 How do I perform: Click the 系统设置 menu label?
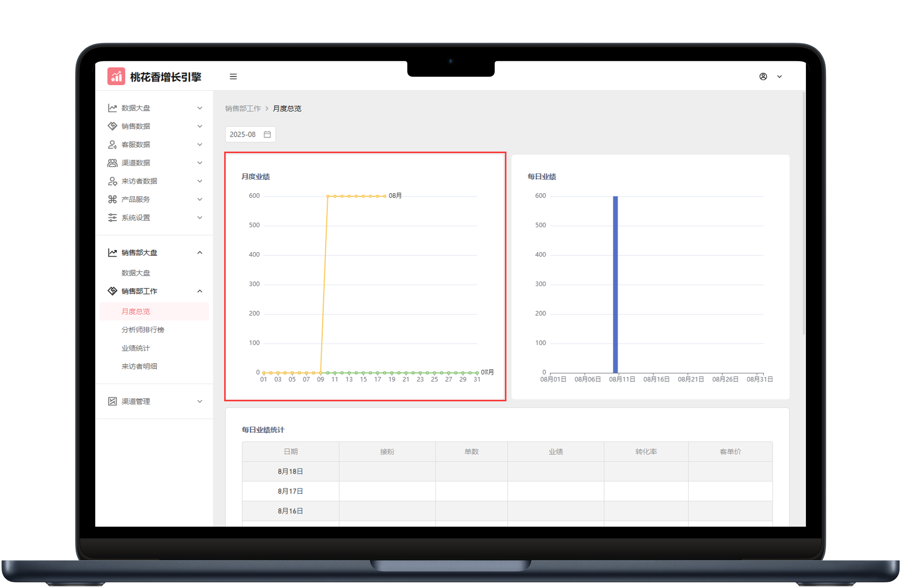(136, 218)
